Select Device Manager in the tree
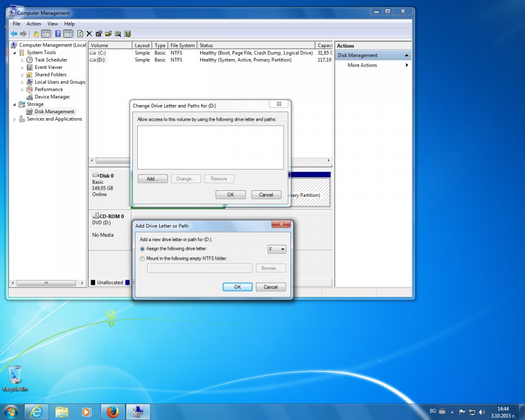This screenshot has width=525, height=420. [x=52, y=97]
